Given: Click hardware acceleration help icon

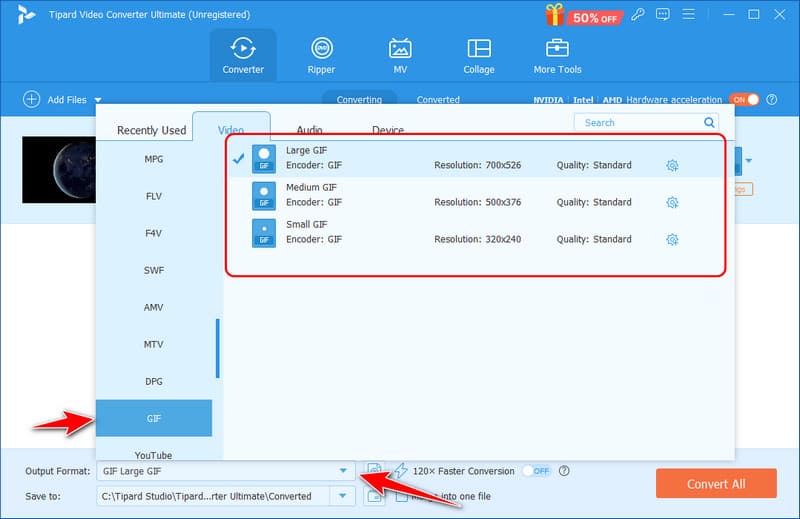Looking at the screenshot, I should 771,100.
